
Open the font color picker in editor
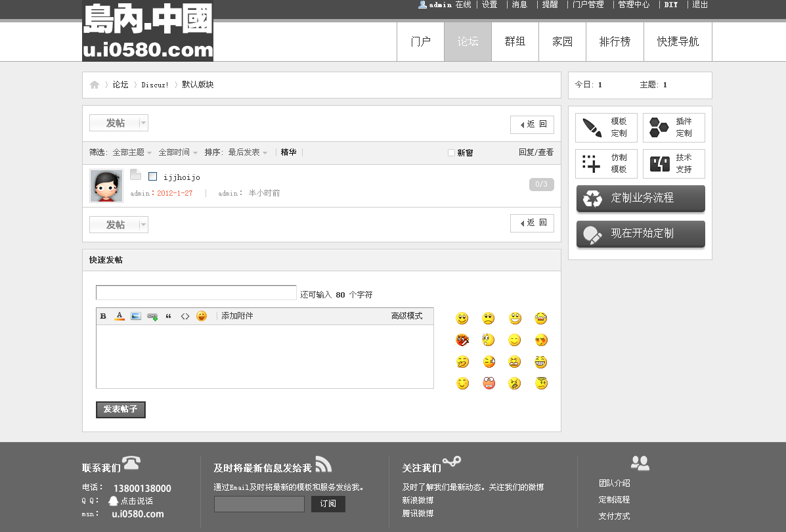coord(119,316)
